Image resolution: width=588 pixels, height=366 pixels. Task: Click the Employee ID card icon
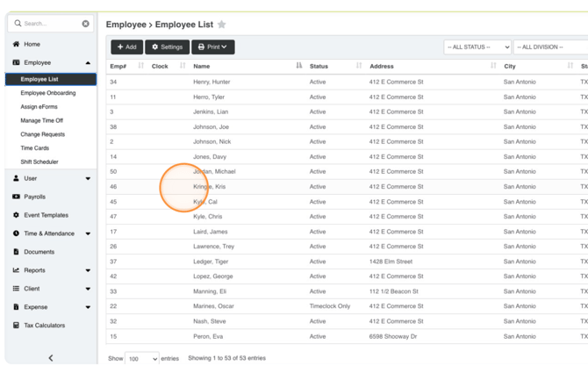click(16, 62)
